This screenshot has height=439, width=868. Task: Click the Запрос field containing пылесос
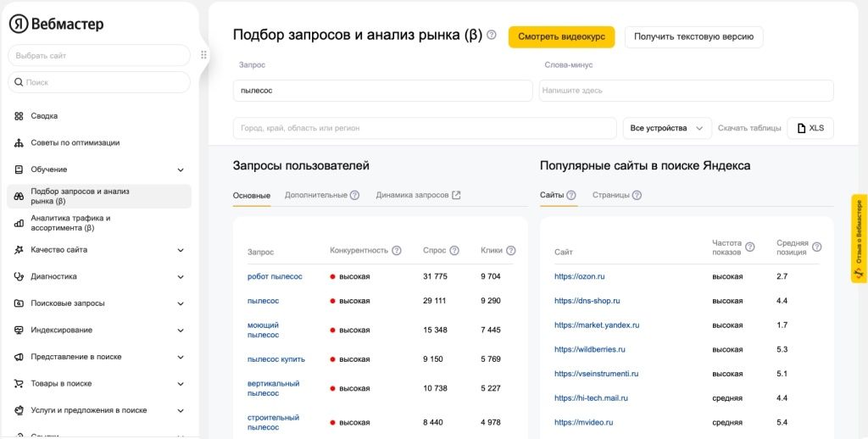coord(382,91)
